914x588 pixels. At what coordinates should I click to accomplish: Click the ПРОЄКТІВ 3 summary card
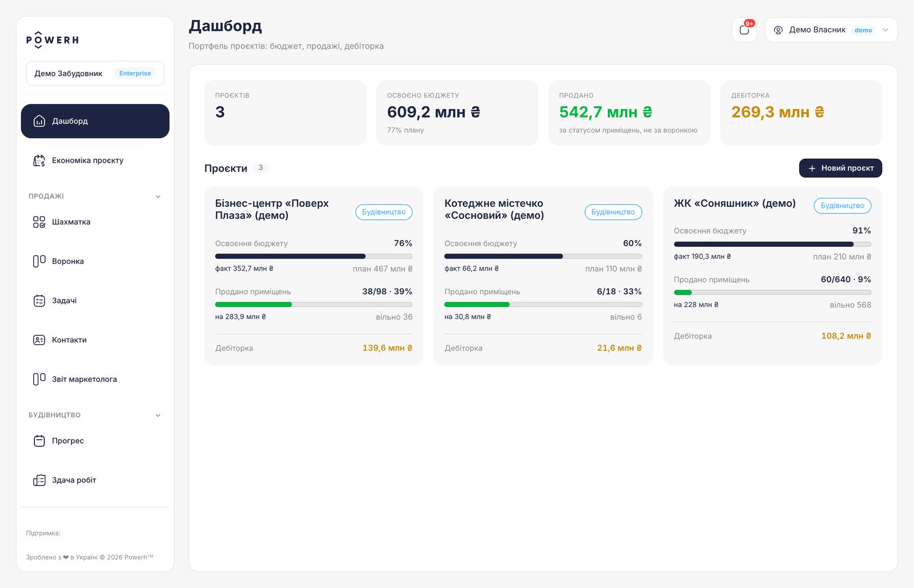point(285,113)
